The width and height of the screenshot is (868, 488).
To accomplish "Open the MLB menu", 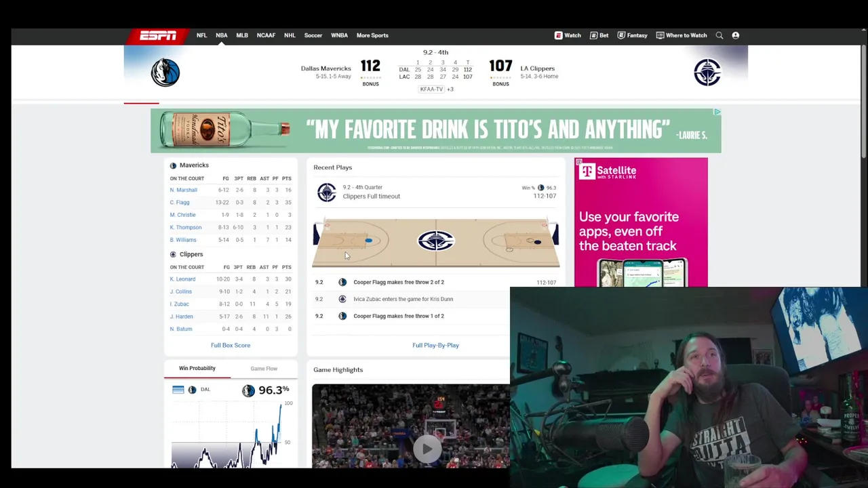I will (x=242, y=35).
